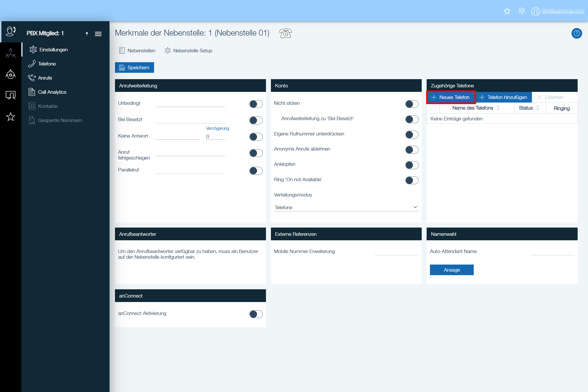Toggle Parallelruf switch
This screenshot has height=392, width=588.
tap(256, 171)
